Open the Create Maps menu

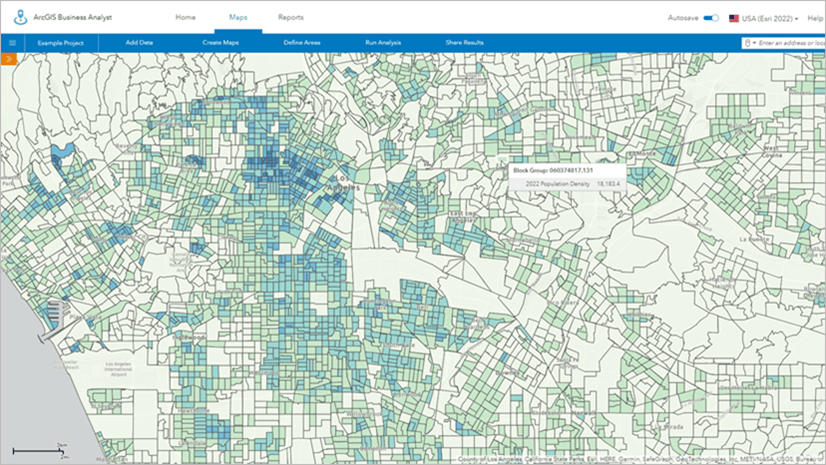221,43
